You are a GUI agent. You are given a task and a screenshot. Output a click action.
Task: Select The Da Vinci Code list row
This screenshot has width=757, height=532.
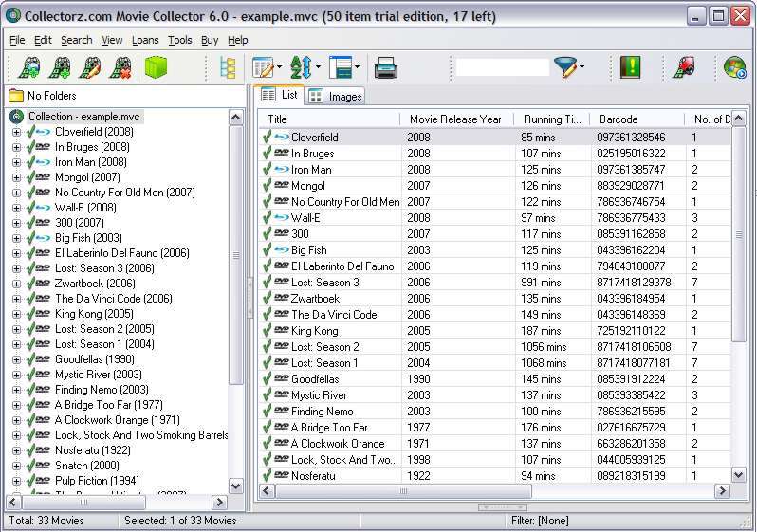click(495, 315)
